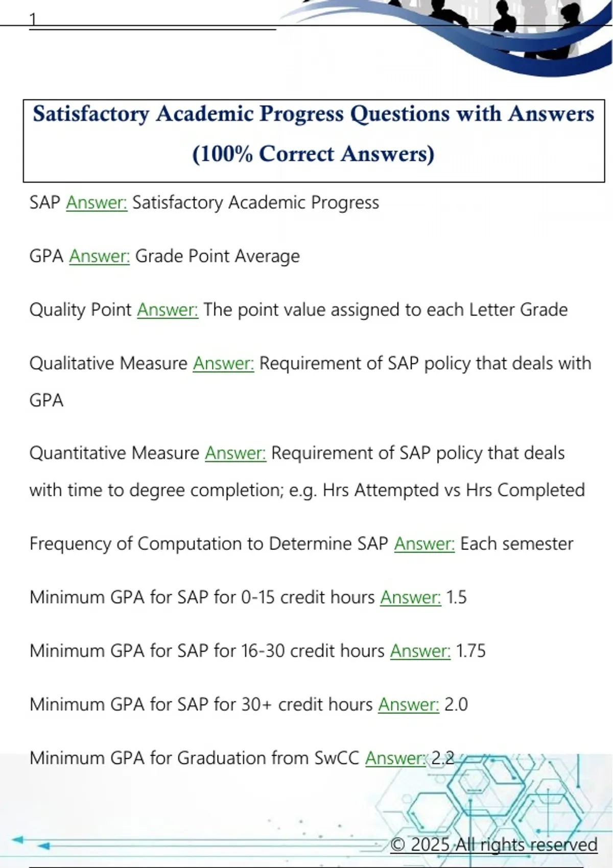
Task: Click the text 'Satisfactory Academic Progress' answer
Action: click(255, 203)
